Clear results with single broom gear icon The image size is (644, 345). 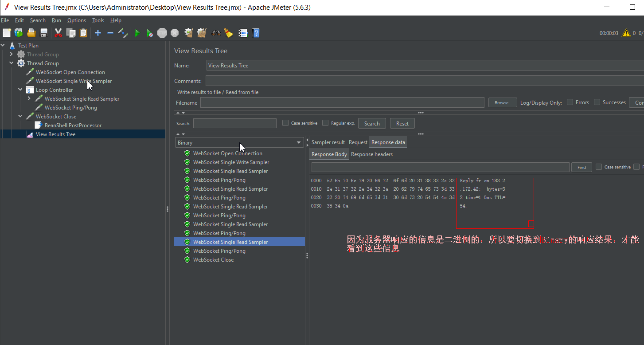(189, 33)
